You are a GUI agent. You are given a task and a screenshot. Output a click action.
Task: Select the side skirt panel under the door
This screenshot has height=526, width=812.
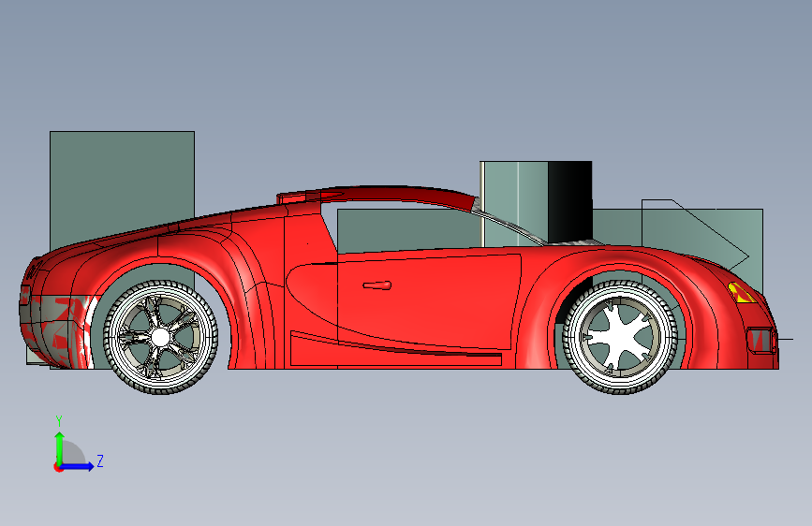[x=395, y=350]
